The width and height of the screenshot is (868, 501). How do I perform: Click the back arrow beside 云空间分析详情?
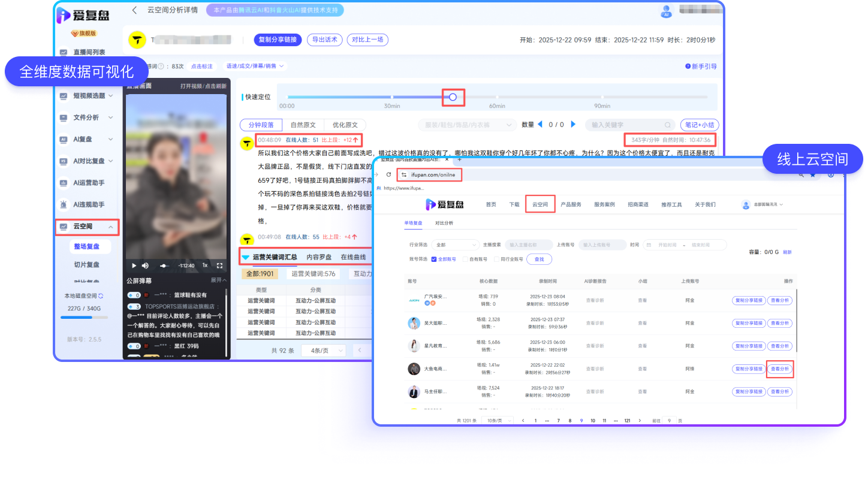tap(134, 10)
